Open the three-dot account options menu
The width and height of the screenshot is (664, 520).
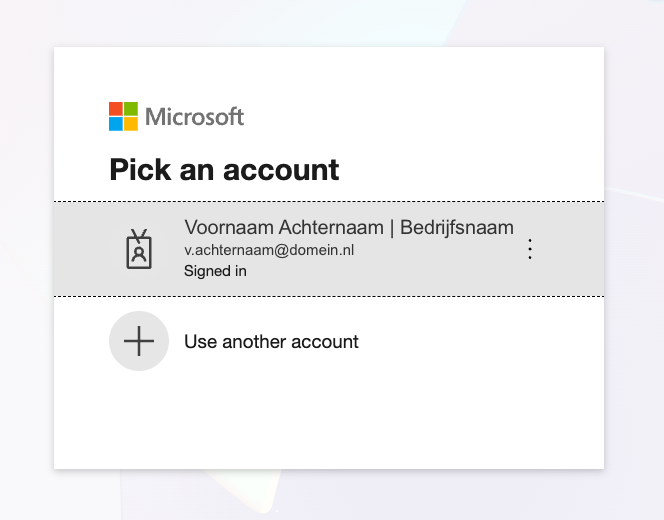click(530, 249)
